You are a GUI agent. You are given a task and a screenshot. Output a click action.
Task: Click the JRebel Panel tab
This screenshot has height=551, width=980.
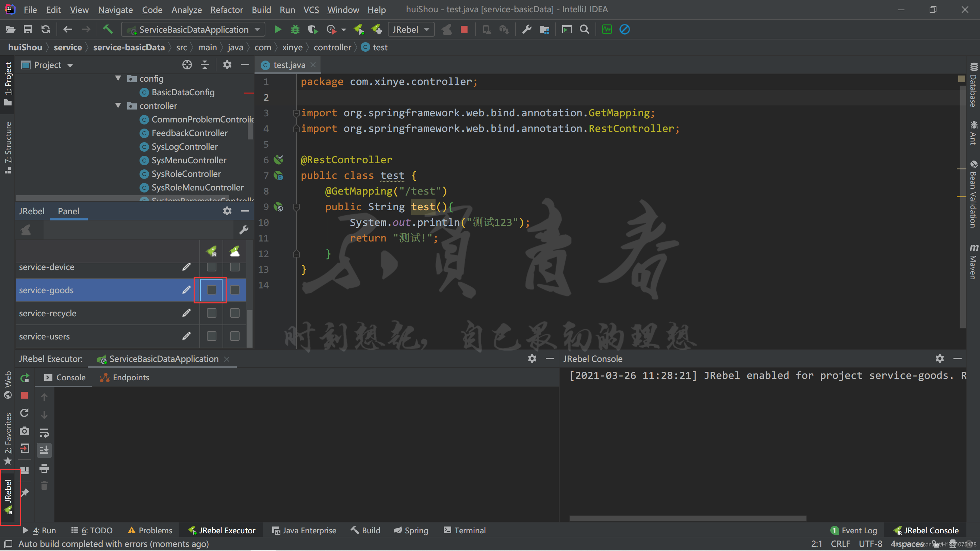[x=69, y=211]
